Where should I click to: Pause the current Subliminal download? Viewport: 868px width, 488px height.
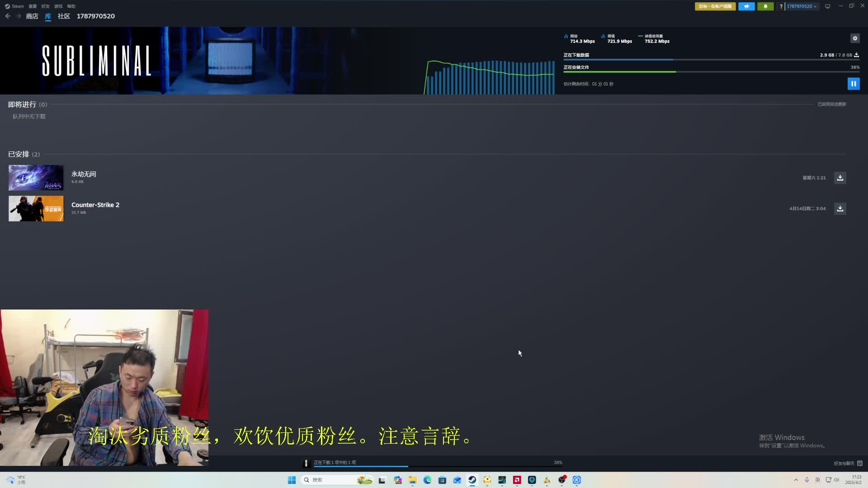point(853,84)
